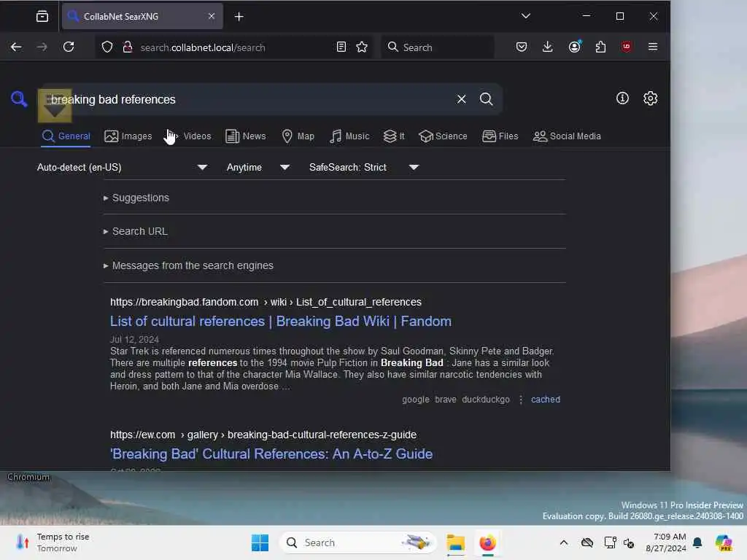Viewport: 747px width, 560px height.
Task: Open Firefox application menu
Action: pyautogui.click(x=653, y=47)
